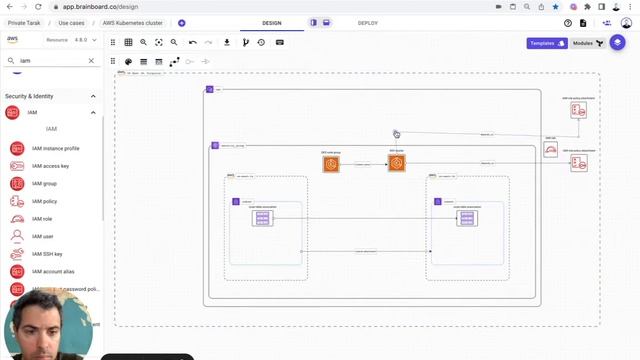
Task: Click the EKS cluster node on canvas
Action: 397,163
